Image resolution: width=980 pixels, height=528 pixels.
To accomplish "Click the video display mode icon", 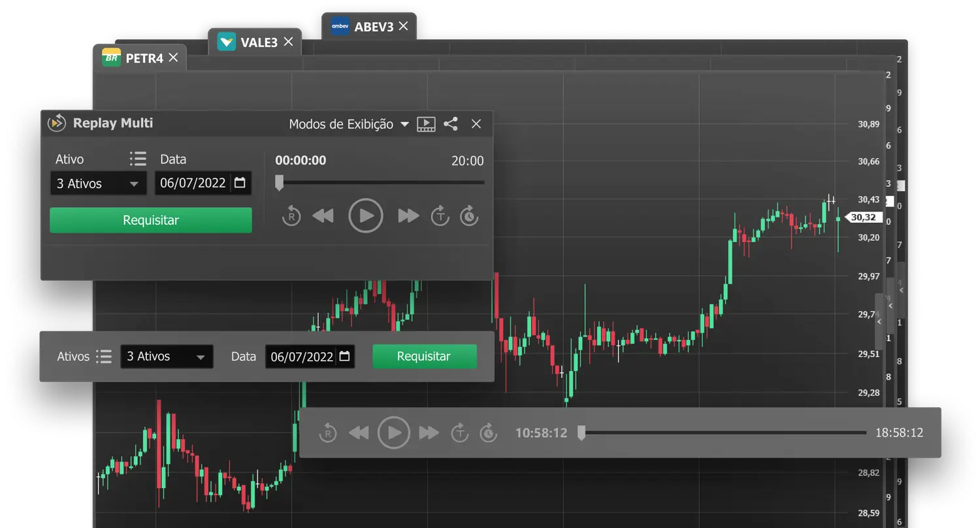I will point(426,124).
